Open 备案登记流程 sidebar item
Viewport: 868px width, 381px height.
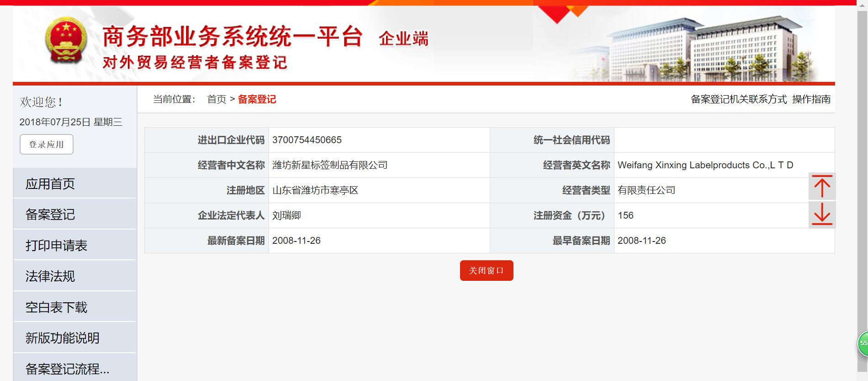(x=75, y=368)
